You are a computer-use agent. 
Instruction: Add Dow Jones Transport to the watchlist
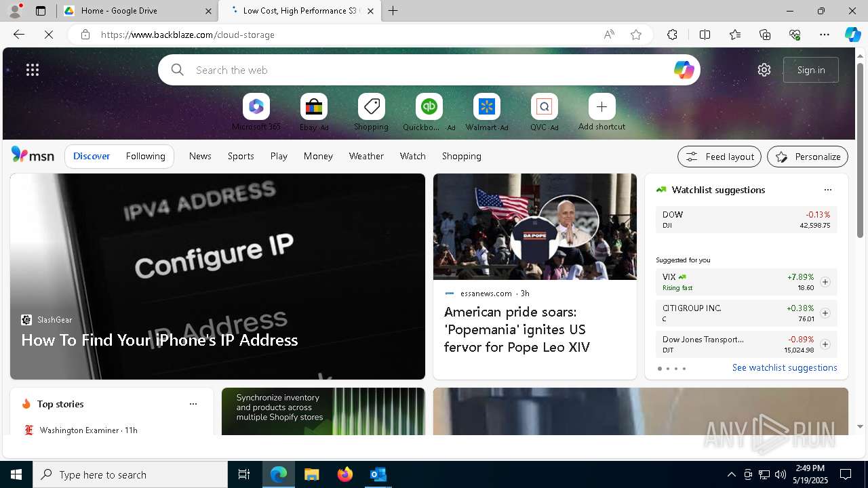(825, 344)
